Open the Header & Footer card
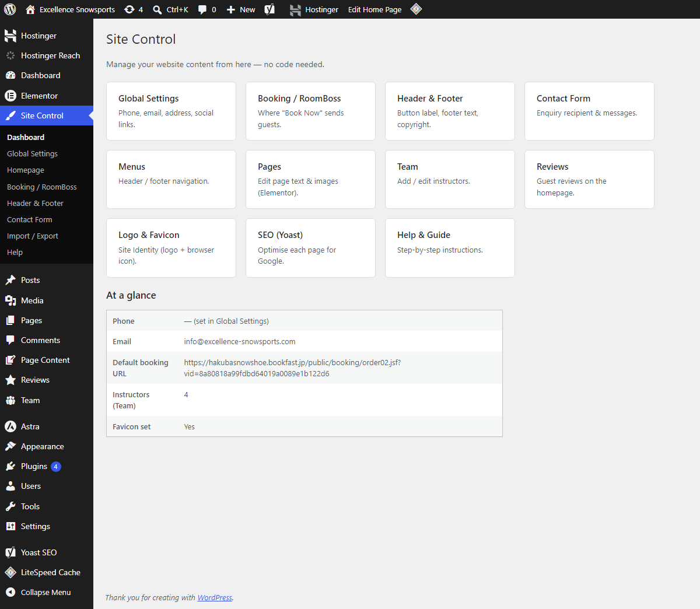The height and width of the screenshot is (609, 700). tap(450, 111)
